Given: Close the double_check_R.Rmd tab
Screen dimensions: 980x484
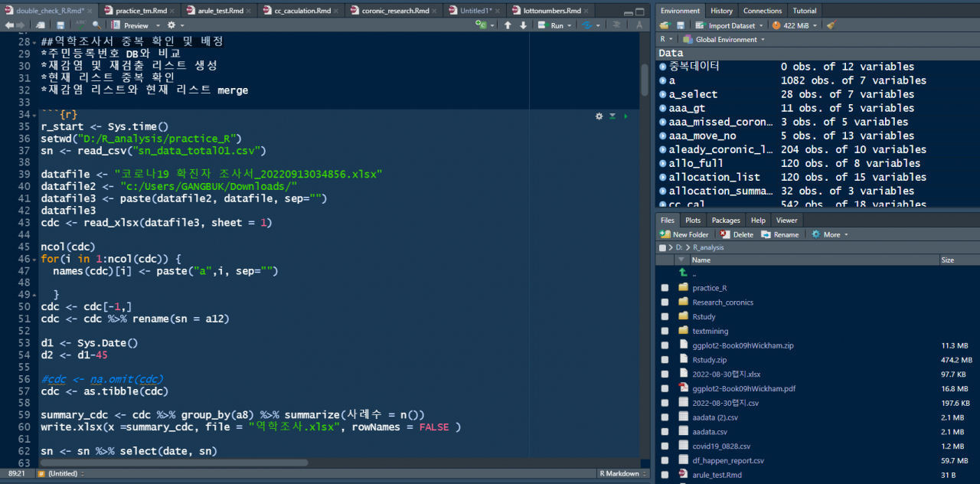Looking at the screenshot, I should pyautogui.click(x=91, y=11).
